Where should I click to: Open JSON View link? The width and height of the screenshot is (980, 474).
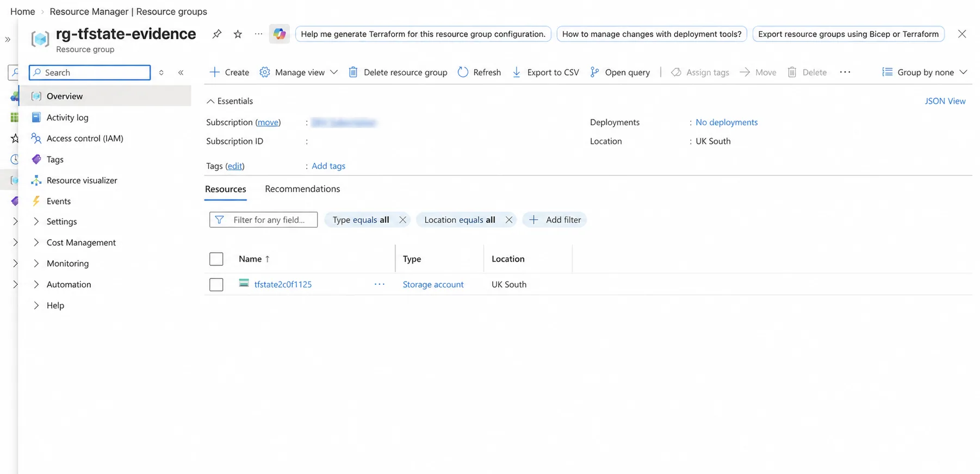click(x=945, y=101)
